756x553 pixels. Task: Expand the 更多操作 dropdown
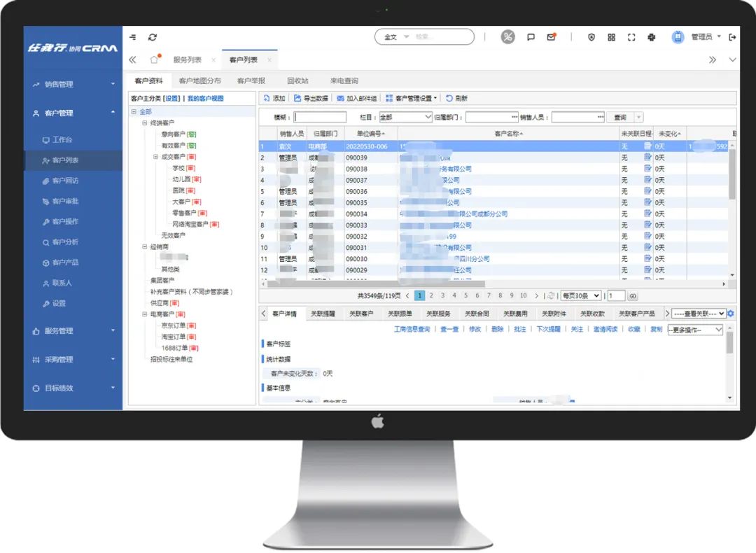tap(695, 330)
